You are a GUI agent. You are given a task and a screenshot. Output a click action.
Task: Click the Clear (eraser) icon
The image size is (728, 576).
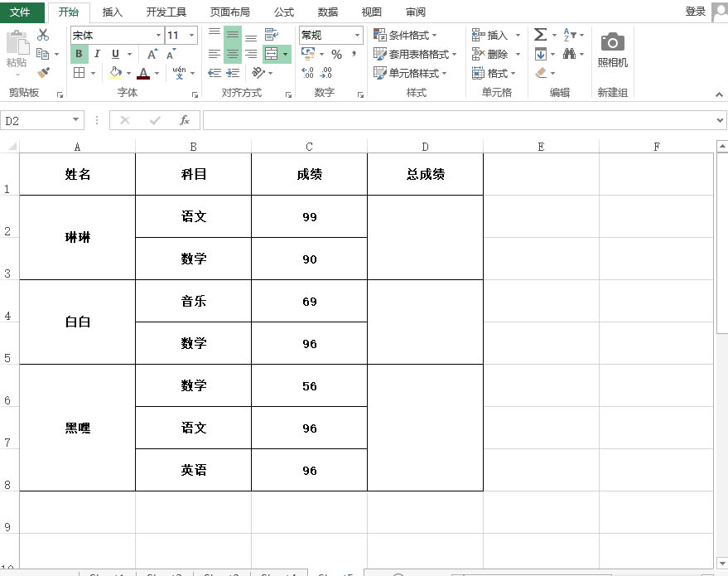[542, 73]
